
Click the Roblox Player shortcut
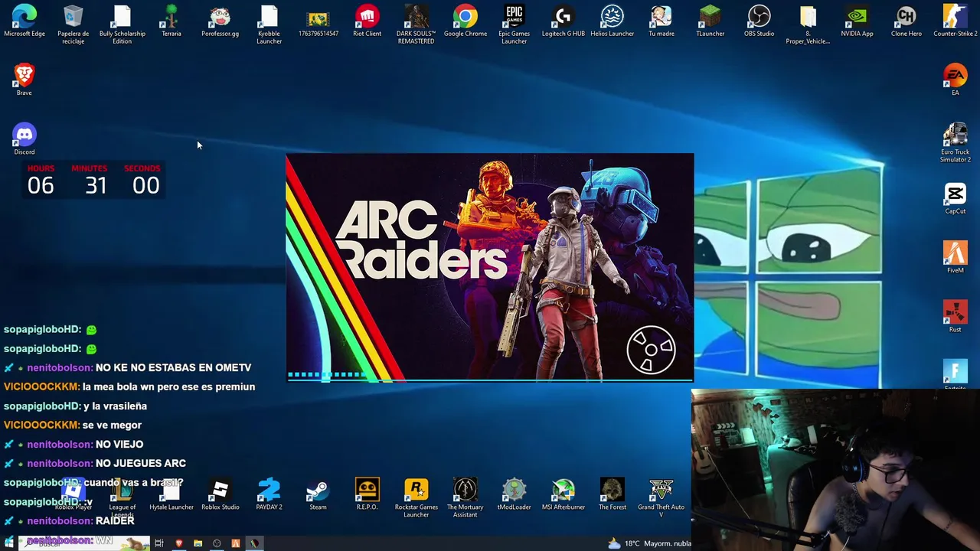click(x=73, y=494)
